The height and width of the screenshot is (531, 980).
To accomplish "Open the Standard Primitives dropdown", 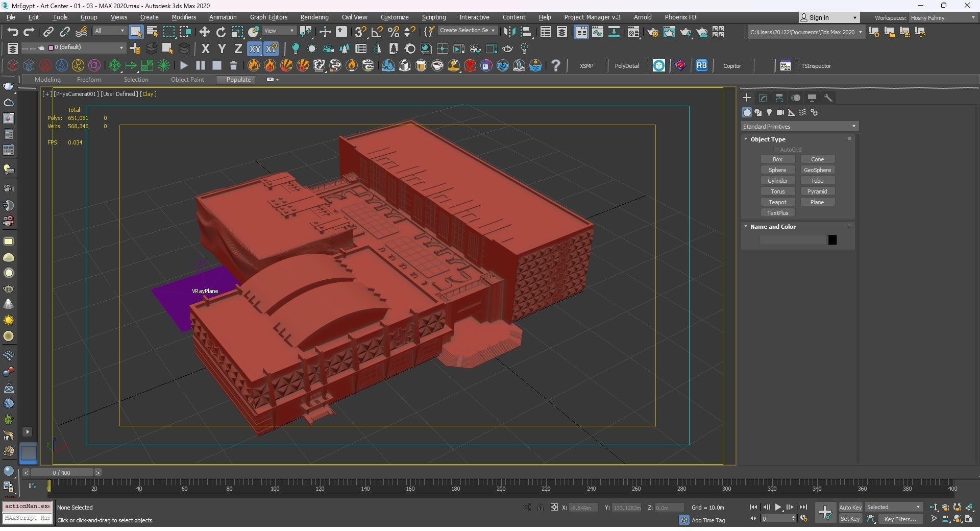I will tap(799, 127).
